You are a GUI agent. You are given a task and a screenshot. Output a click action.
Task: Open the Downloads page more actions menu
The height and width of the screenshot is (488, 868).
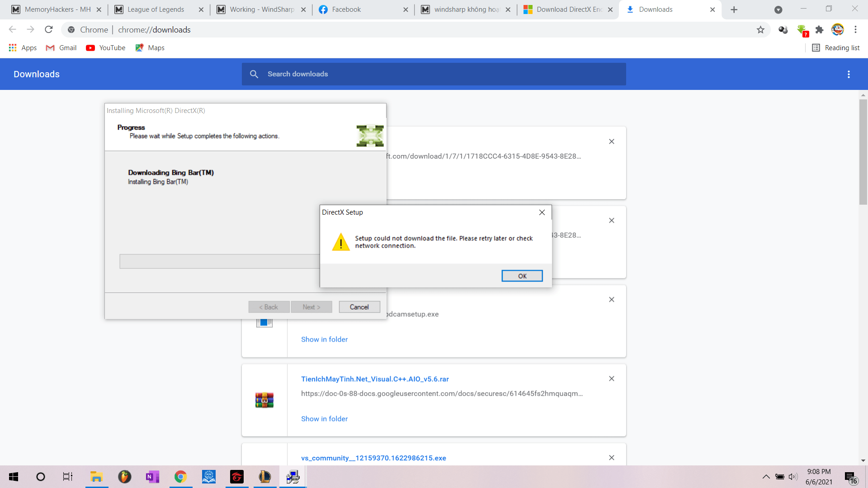[849, 74]
